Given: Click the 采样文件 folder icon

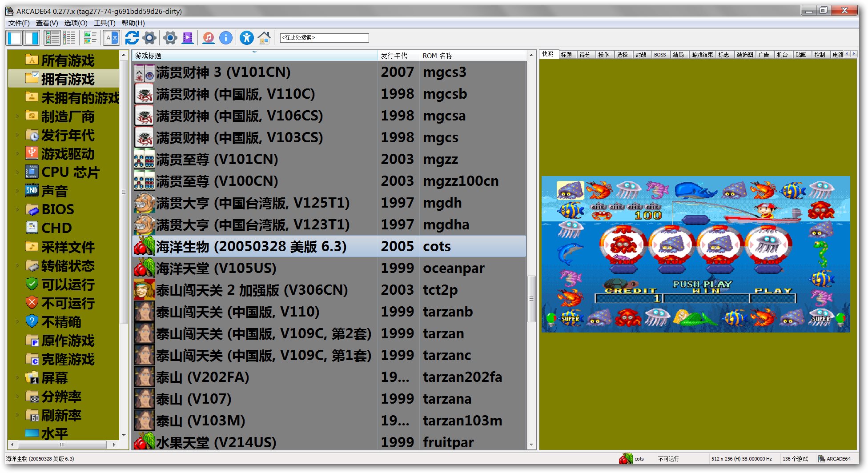Looking at the screenshot, I should [x=32, y=246].
